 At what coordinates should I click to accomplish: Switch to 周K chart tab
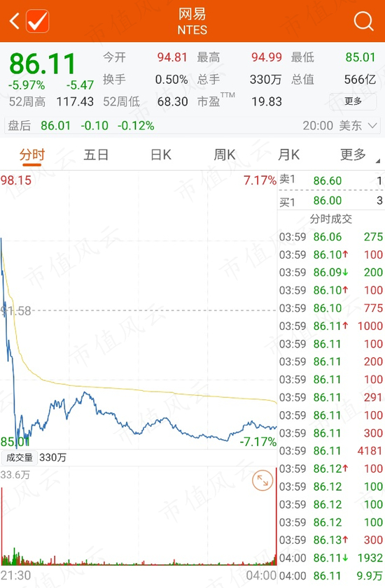coord(225,155)
